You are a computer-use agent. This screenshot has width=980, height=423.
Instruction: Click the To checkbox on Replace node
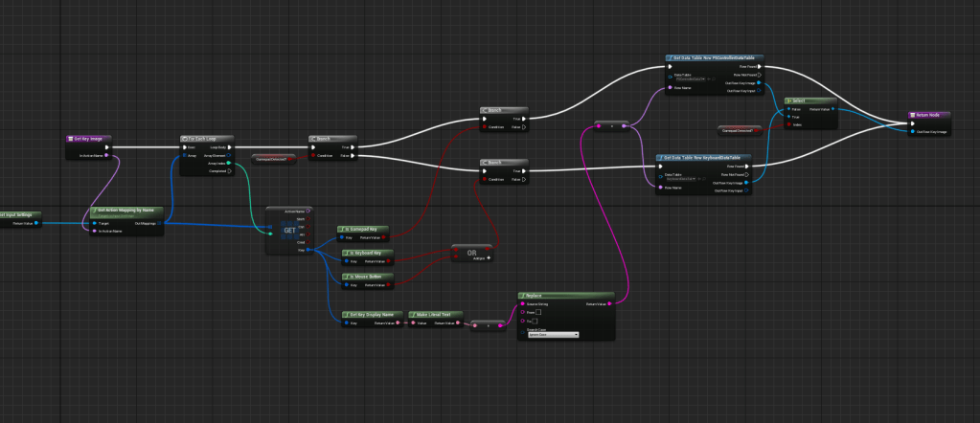coord(536,321)
